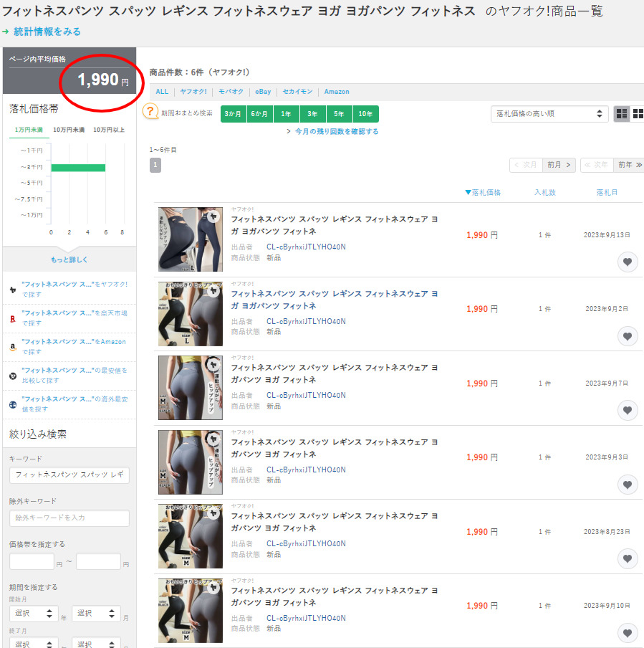This screenshot has height=648, width=644.
Task: Select the eBay marketplace tab
Action: pyautogui.click(x=263, y=92)
